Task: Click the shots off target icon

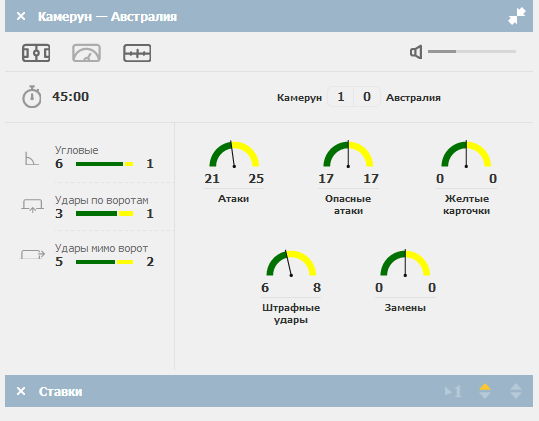Action: tap(33, 254)
